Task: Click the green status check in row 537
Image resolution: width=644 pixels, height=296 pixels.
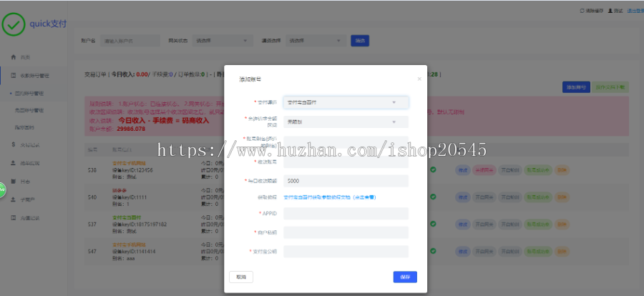Action: [434, 224]
